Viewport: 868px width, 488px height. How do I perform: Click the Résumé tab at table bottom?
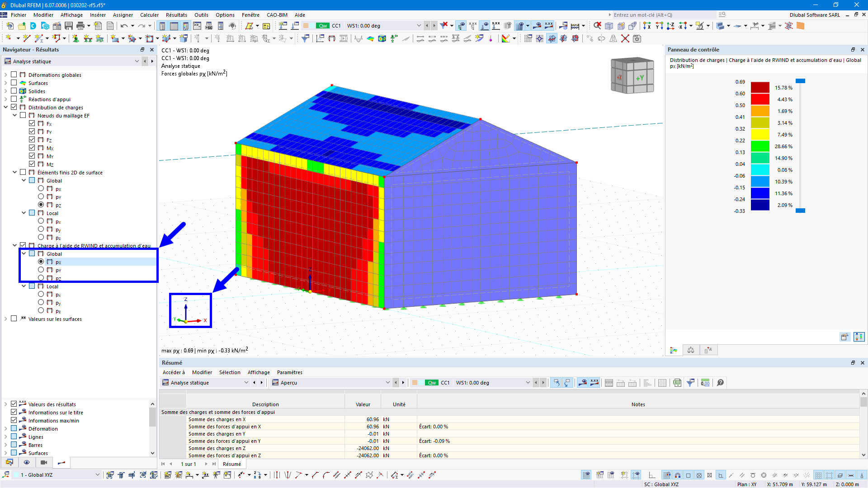click(232, 464)
